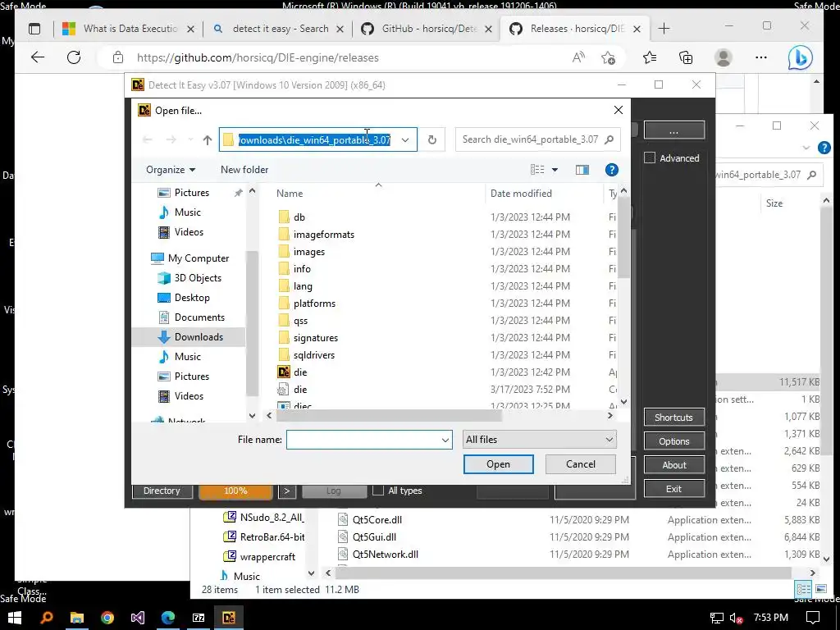The width and height of the screenshot is (840, 630).
Task: Click the '>' button beside progress bar
Action: coord(287,491)
